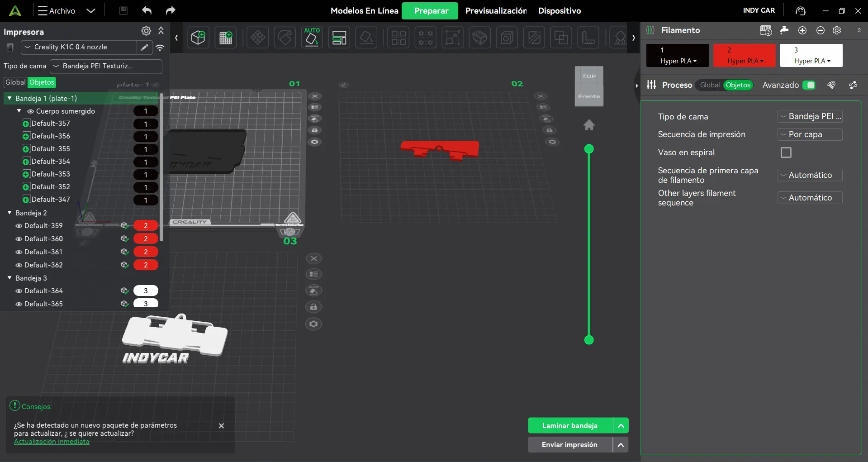Collapse the Bandeja 2 tree node
Viewport: 868px width, 462px height.
pos(9,213)
